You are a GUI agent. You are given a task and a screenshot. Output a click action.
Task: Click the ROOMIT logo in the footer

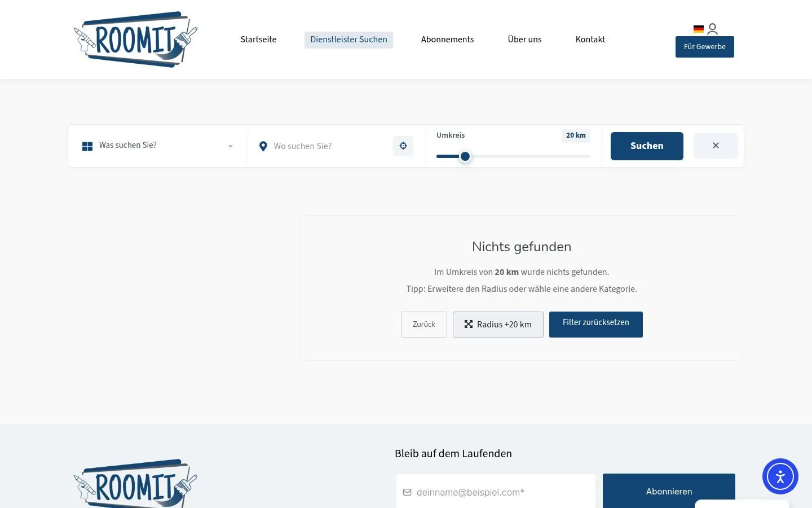(135, 483)
